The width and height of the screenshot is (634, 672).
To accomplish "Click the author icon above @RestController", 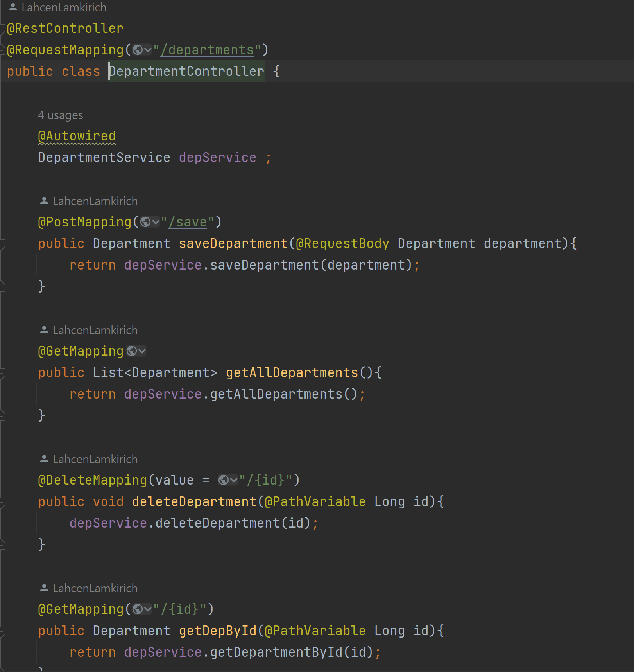I will coord(13,7).
